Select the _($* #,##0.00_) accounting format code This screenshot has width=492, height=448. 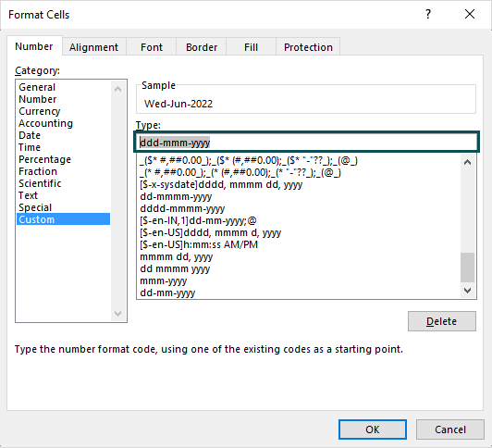coord(299,160)
